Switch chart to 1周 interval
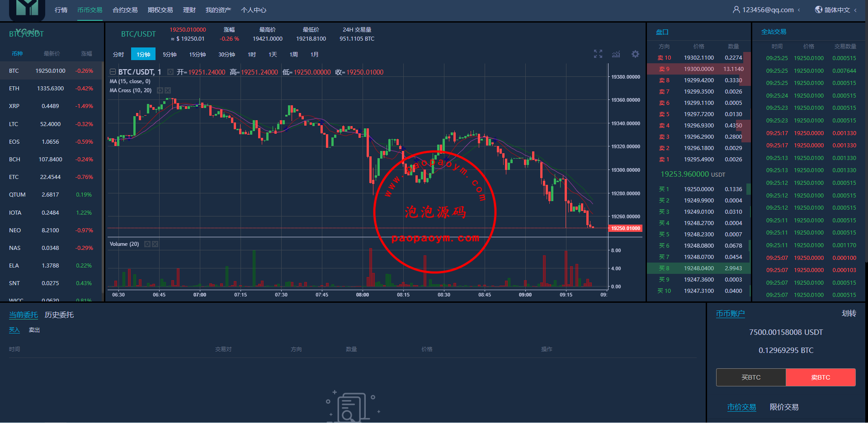The image size is (868, 423). [294, 54]
